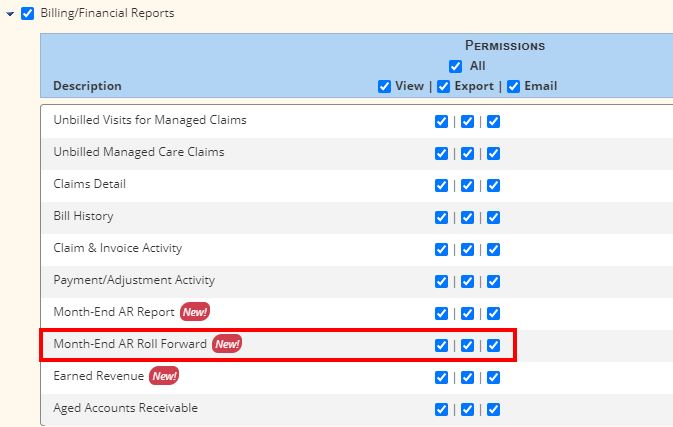The height and width of the screenshot is (427, 673).
Task: Uncheck View for Month-End AR Report
Action: coord(441,313)
